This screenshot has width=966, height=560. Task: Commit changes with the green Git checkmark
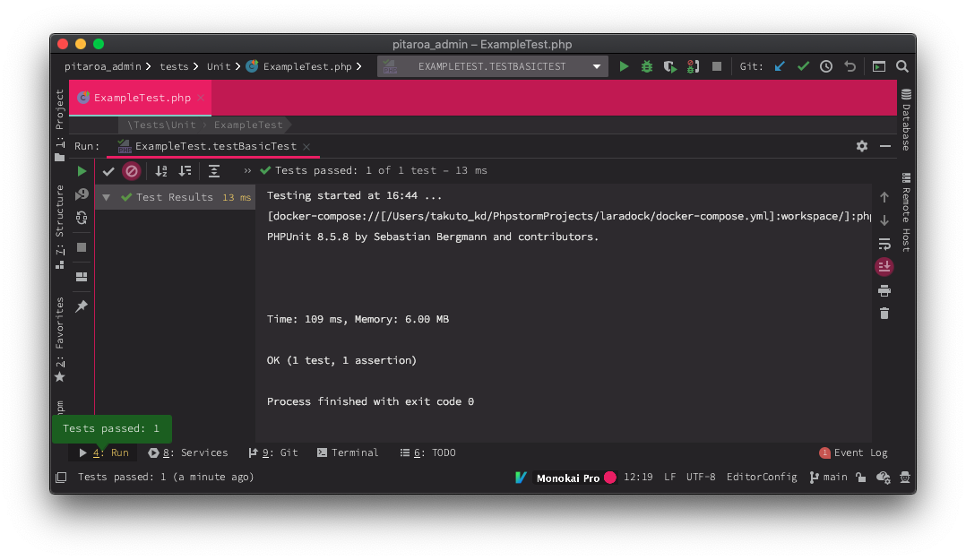pos(803,66)
